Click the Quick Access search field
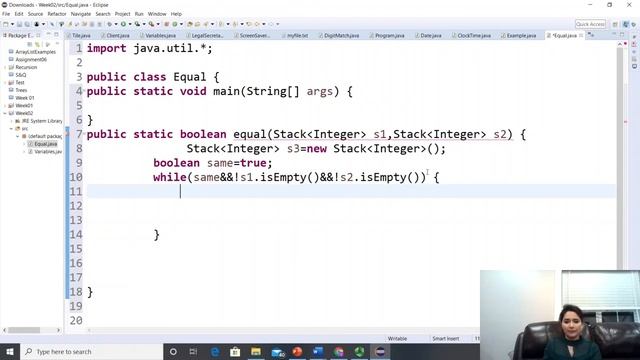This screenshot has width=640, height=360. [x=590, y=24]
